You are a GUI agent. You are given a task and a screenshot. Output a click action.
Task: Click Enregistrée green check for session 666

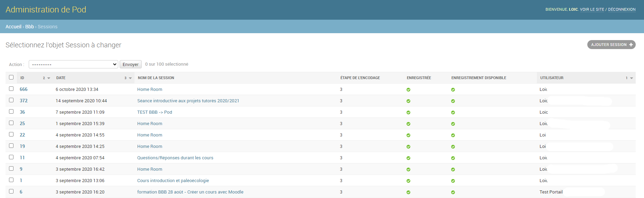(x=408, y=89)
